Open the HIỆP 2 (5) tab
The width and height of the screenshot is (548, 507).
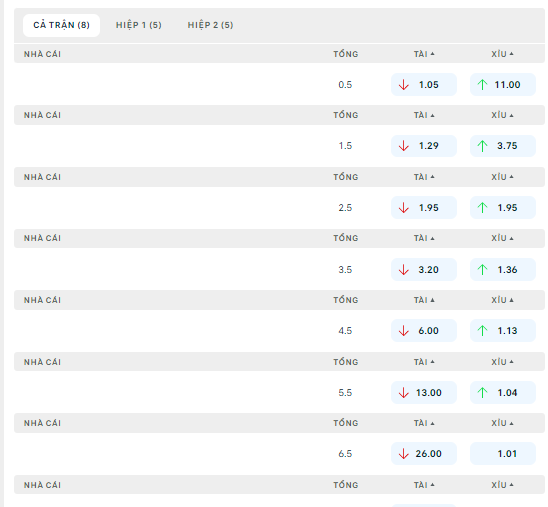coord(210,25)
